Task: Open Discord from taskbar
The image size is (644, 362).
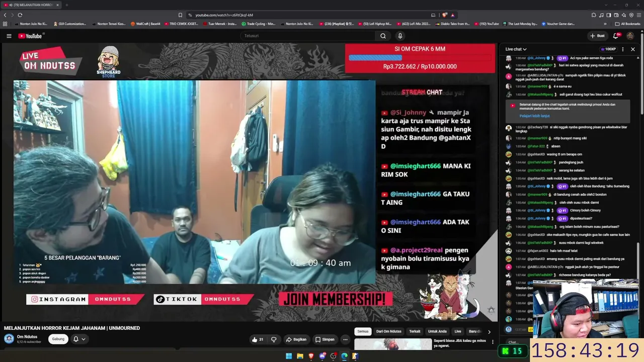Action: point(322,356)
